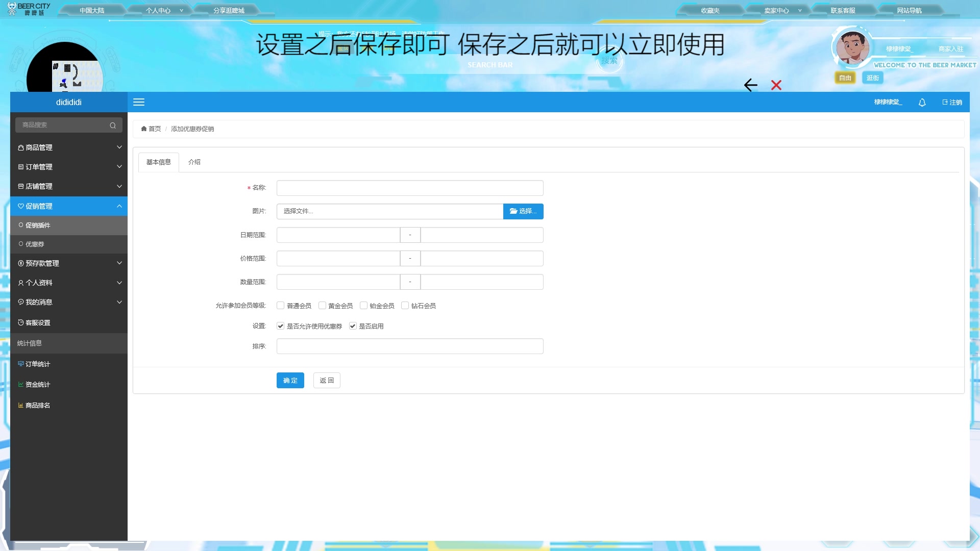Check the 普通会员 checkbox
The width and height of the screenshot is (980, 551).
(x=280, y=306)
